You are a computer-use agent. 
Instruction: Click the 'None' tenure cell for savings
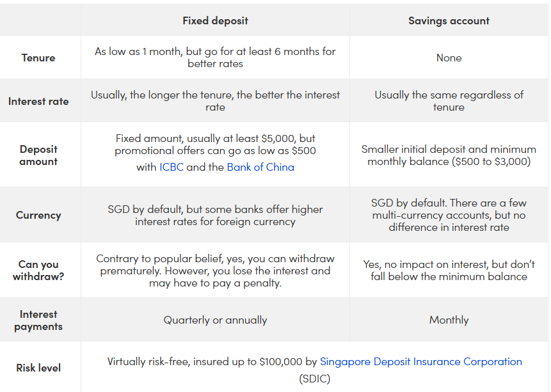(x=449, y=58)
